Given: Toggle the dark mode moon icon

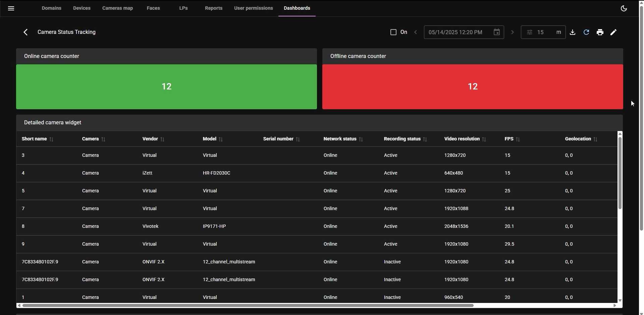Looking at the screenshot, I should (624, 8).
